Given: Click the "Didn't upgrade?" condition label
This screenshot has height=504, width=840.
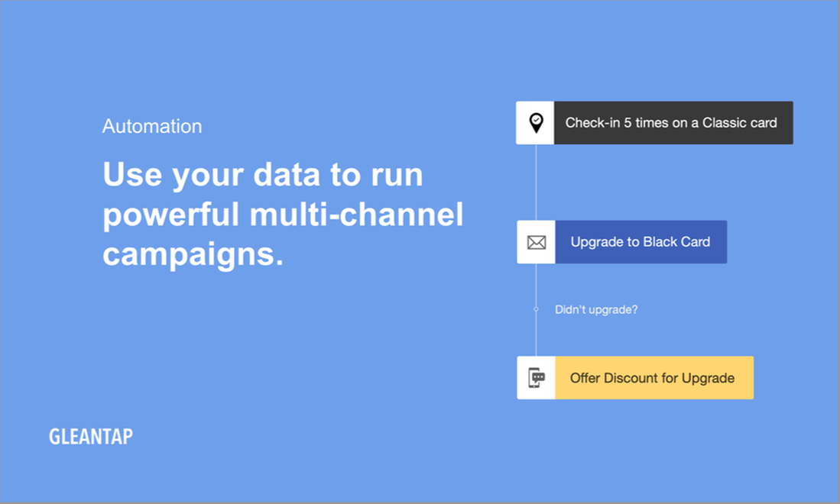Looking at the screenshot, I should 596,309.
